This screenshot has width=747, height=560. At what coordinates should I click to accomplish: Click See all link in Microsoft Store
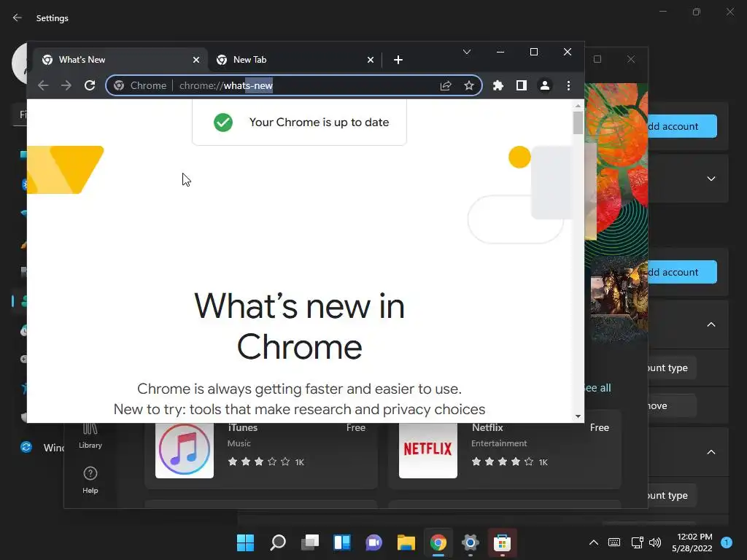(x=597, y=388)
